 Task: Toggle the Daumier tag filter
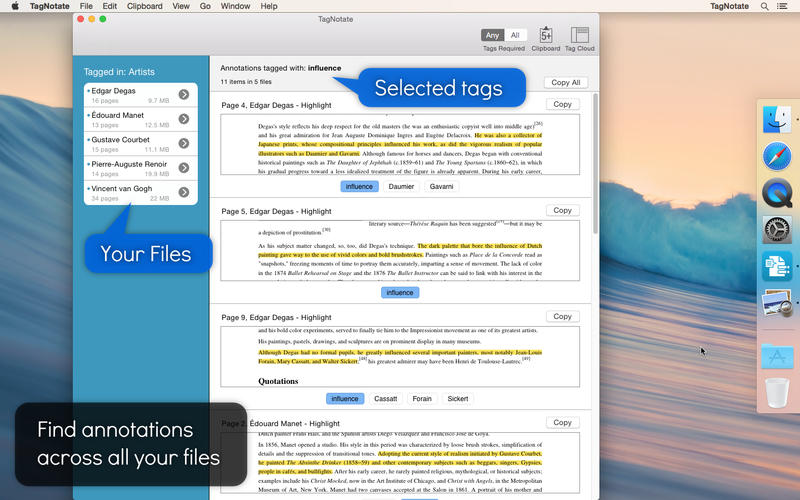tap(401, 187)
